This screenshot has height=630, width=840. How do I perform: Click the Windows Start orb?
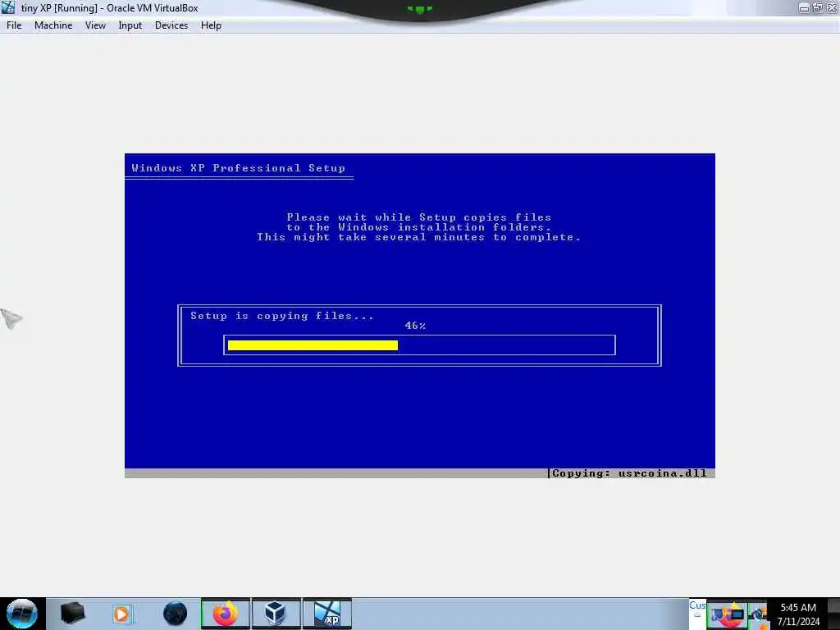tap(21, 614)
